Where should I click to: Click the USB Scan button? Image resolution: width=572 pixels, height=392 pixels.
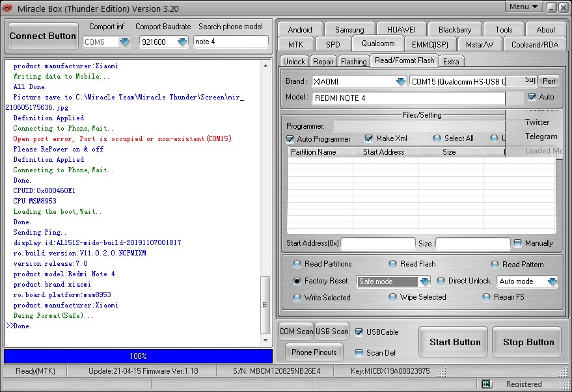click(332, 331)
